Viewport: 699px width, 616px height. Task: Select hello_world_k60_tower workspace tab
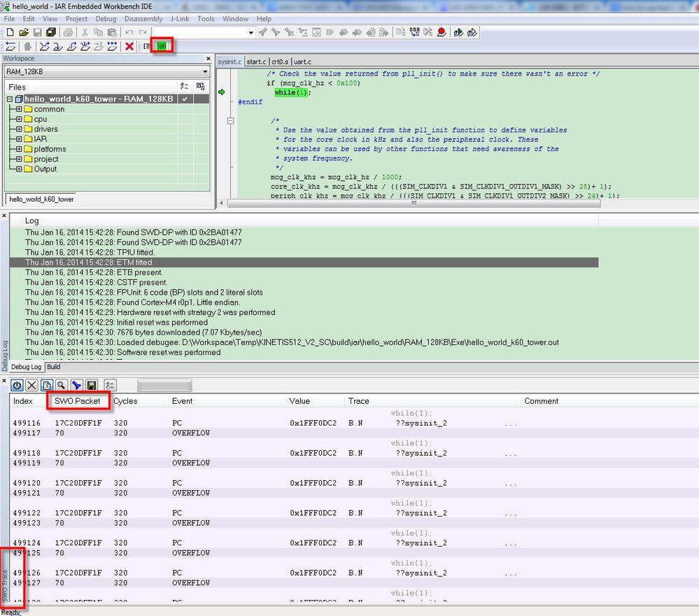(41, 199)
